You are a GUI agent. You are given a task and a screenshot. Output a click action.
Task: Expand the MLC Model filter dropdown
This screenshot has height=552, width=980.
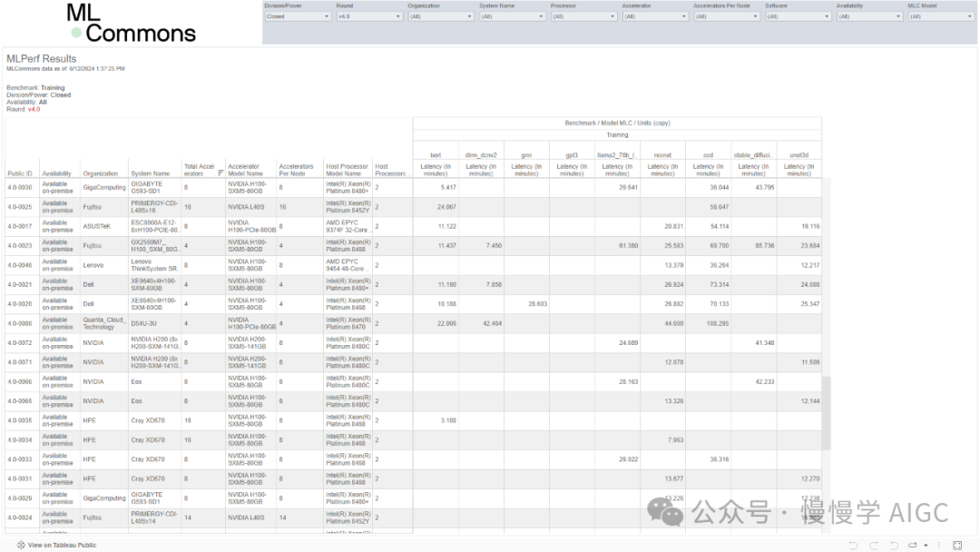(941, 17)
